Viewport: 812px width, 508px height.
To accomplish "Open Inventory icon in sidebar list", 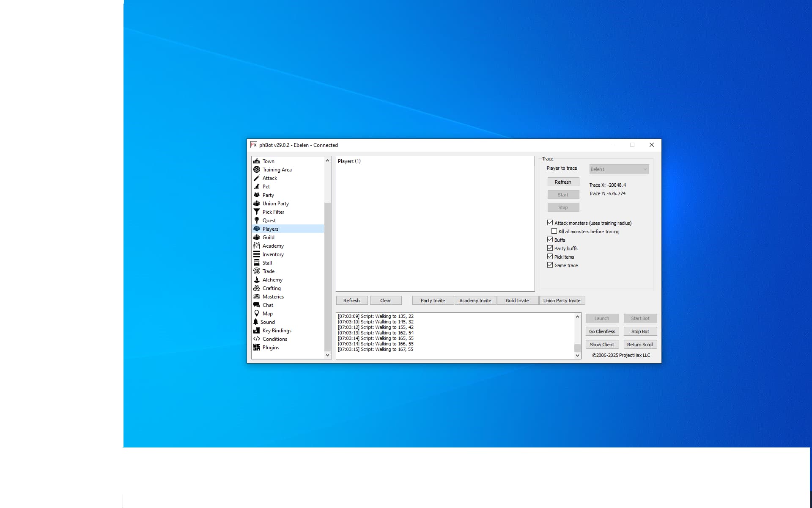I will (257, 254).
